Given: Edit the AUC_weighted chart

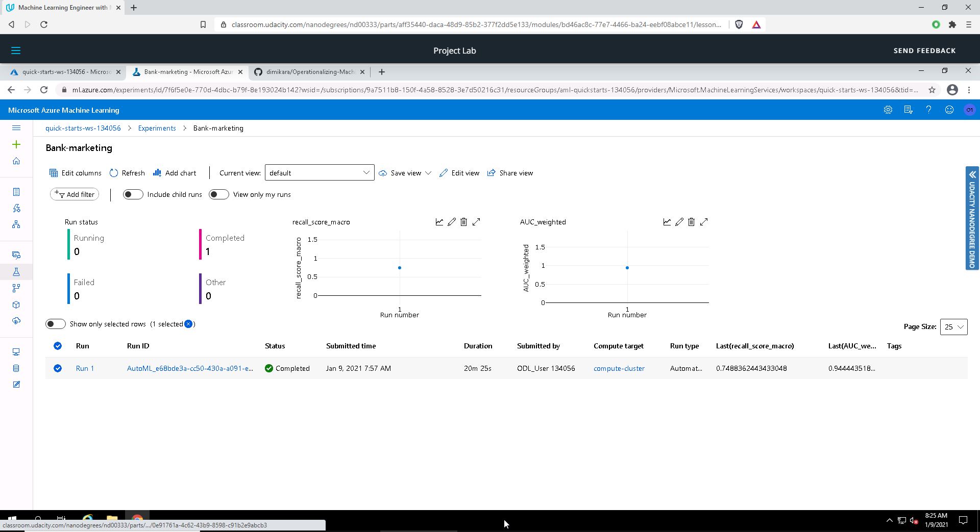Looking at the screenshot, I should 679,222.
